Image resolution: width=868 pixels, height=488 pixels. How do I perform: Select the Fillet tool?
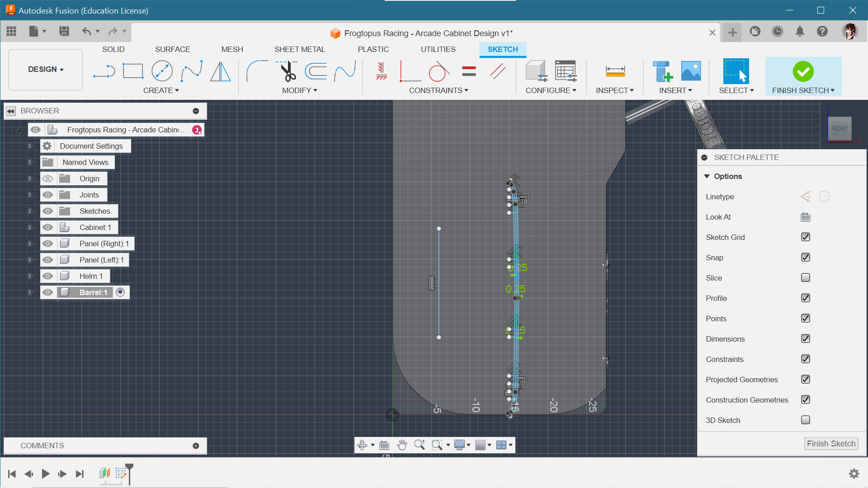click(x=257, y=71)
